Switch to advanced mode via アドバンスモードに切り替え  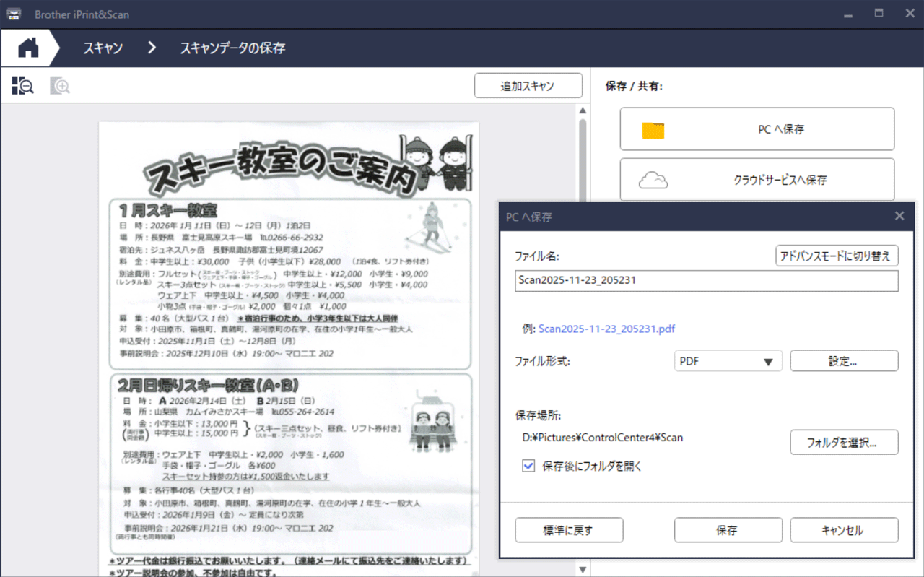pyautogui.click(x=836, y=255)
